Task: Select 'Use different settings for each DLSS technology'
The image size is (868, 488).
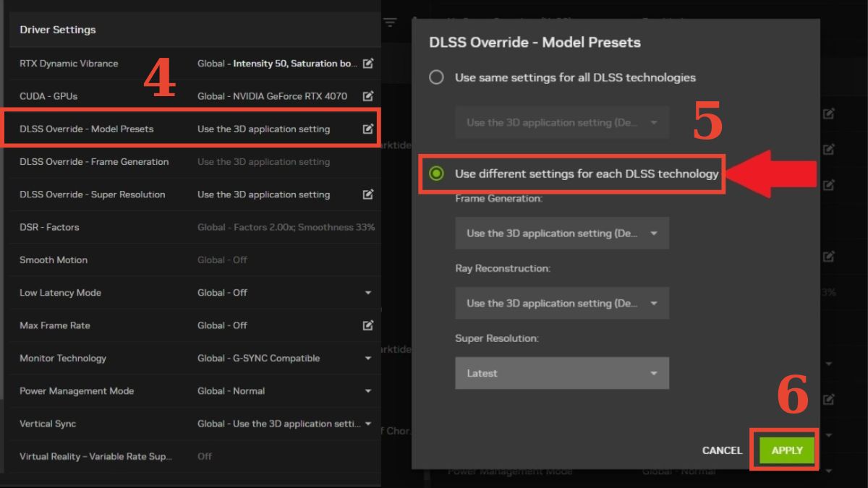Action: (x=436, y=174)
